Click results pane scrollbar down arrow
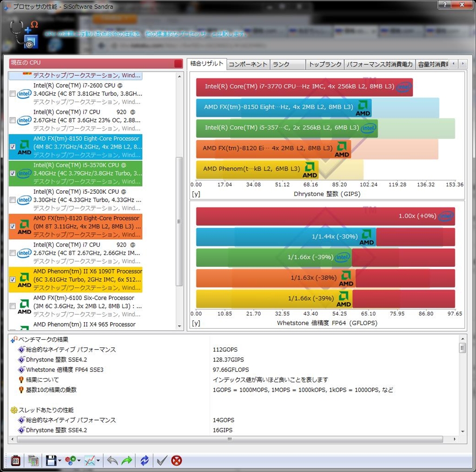 pyautogui.click(x=463, y=431)
